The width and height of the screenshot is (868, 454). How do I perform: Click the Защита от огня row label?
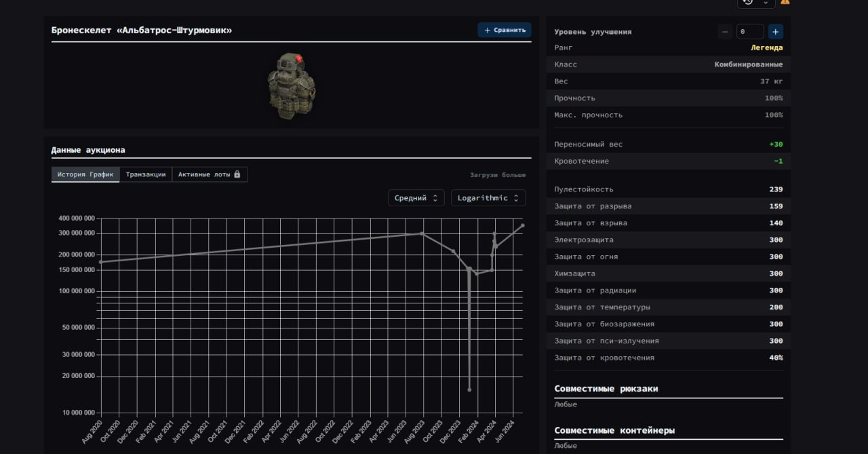(586, 257)
